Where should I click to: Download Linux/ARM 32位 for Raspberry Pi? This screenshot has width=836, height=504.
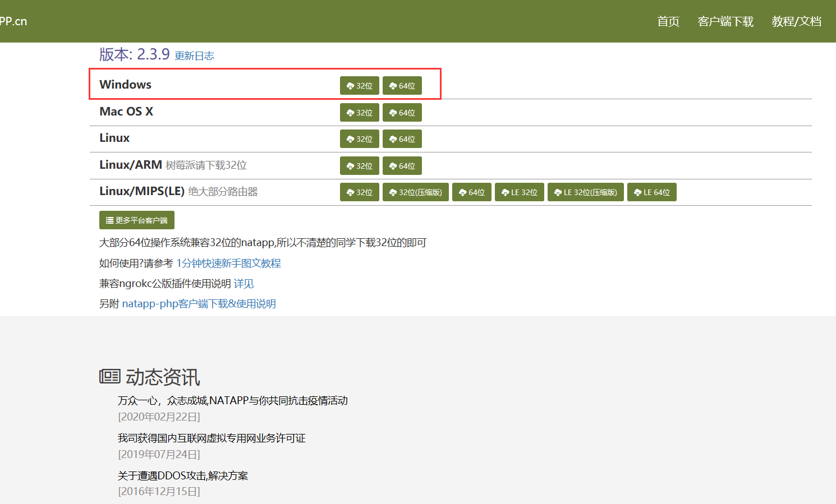point(359,165)
